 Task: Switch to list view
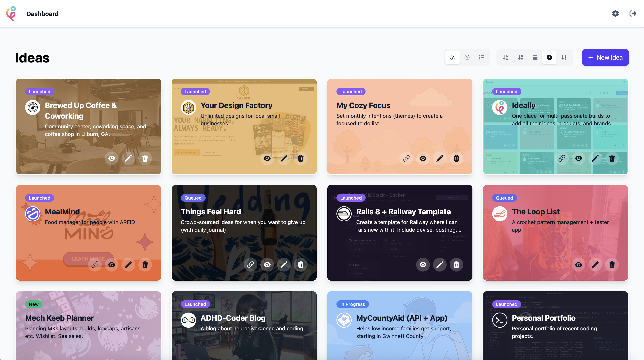pyautogui.click(x=482, y=57)
